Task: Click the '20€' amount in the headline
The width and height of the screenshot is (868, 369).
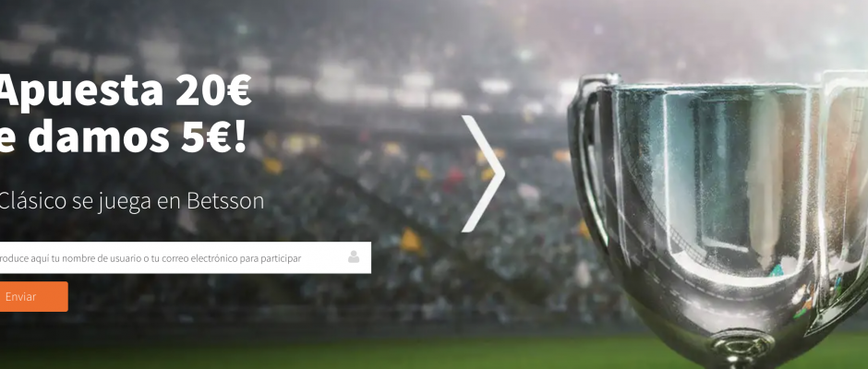Action: tap(213, 90)
